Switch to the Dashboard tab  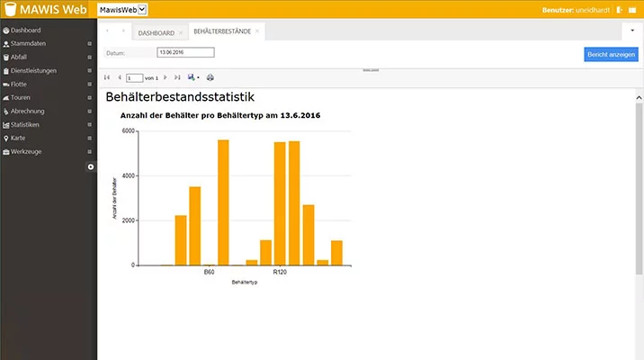[156, 32]
